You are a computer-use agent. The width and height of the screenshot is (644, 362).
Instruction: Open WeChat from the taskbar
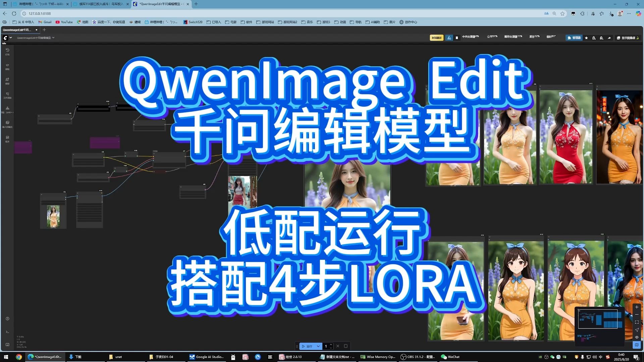(450, 357)
